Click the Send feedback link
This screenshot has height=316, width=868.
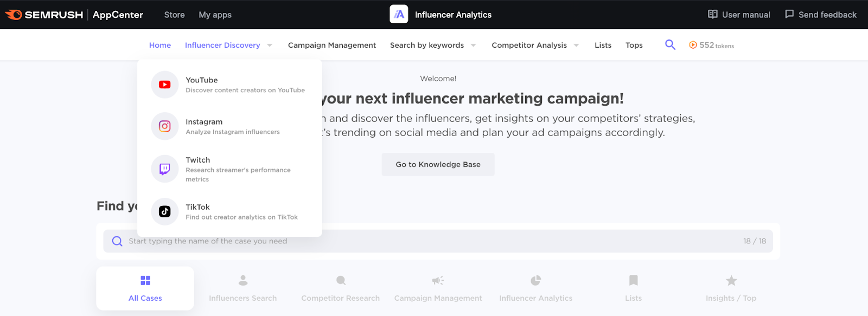tap(821, 15)
